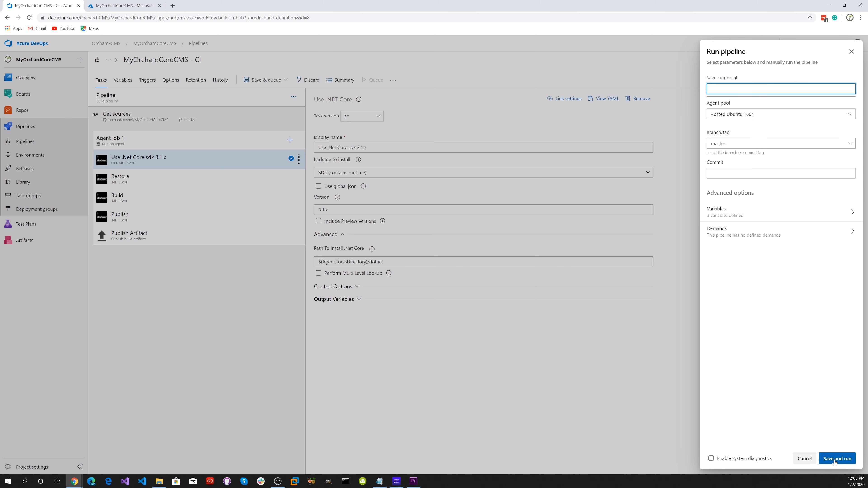Click info icon for Version field
Image resolution: width=868 pixels, height=488 pixels.
[337, 197]
